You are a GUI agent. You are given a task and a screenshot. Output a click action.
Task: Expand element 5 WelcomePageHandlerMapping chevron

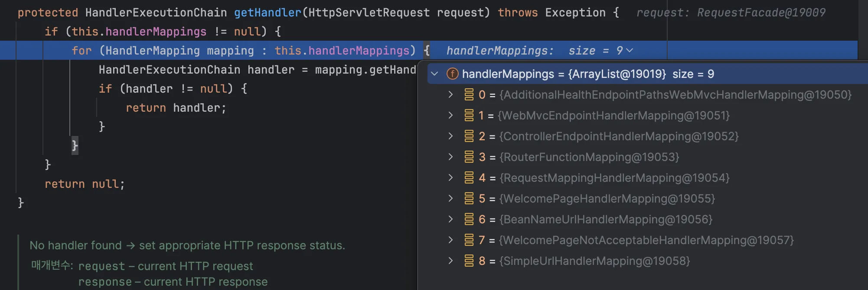coord(450,199)
